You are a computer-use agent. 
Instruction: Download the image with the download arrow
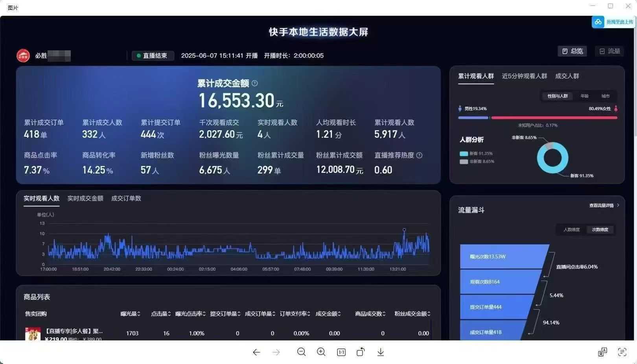[381, 352]
